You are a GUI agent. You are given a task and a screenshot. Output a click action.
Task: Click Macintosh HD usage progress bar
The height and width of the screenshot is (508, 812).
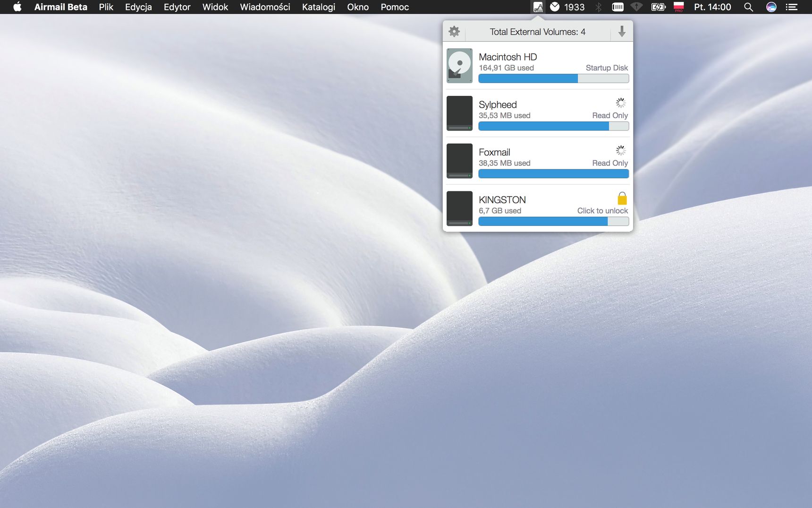[553, 78]
